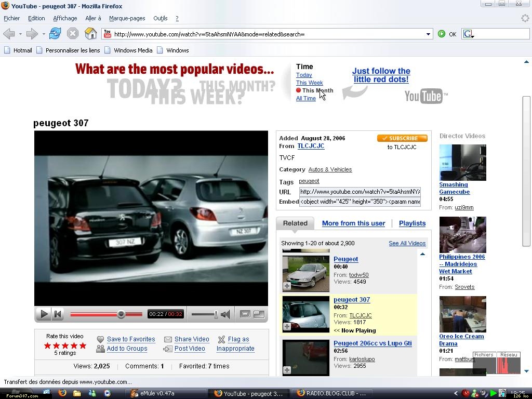This screenshot has width=532, height=399.
Task: Open the Hotmail bookmark
Action: (x=18, y=50)
